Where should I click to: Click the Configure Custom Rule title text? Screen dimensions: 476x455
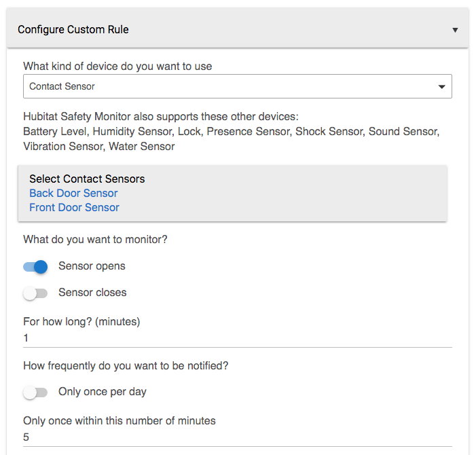(73, 30)
